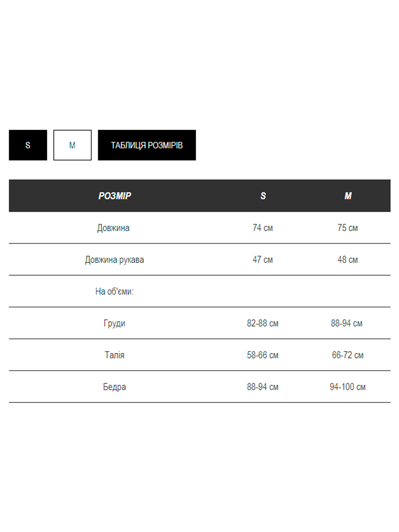Select the Груди row label
Image resolution: width=399 pixels, height=532 pixels.
click(114, 323)
